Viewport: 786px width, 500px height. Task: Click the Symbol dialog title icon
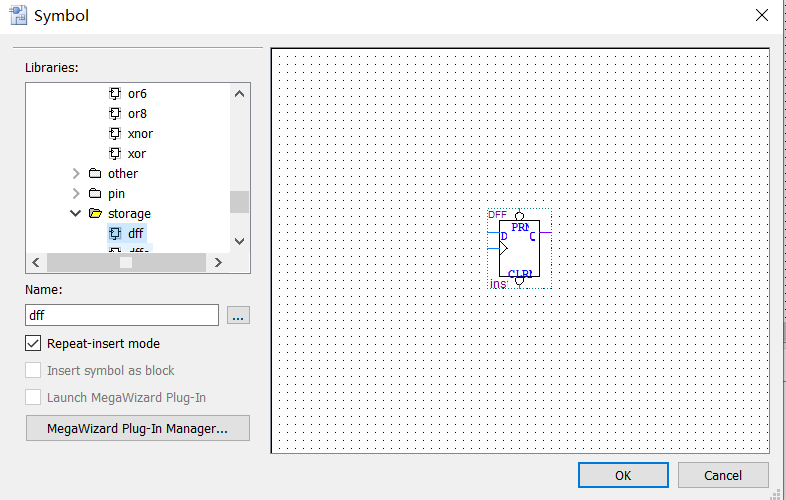click(x=19, y=15)
